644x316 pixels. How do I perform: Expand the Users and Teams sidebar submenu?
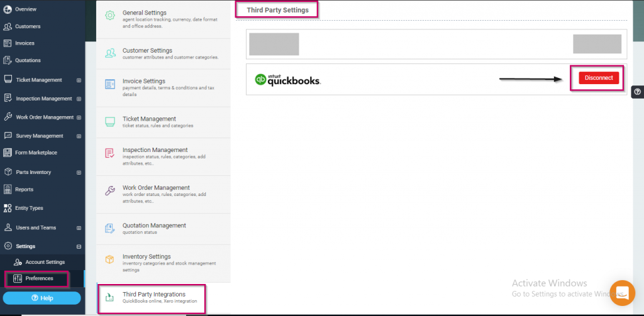tap(79, 228)
